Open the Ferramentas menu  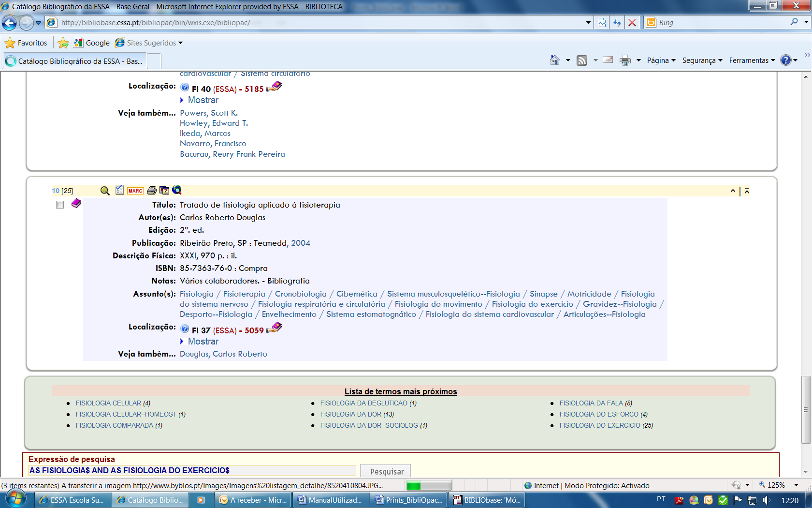[752, 60]
